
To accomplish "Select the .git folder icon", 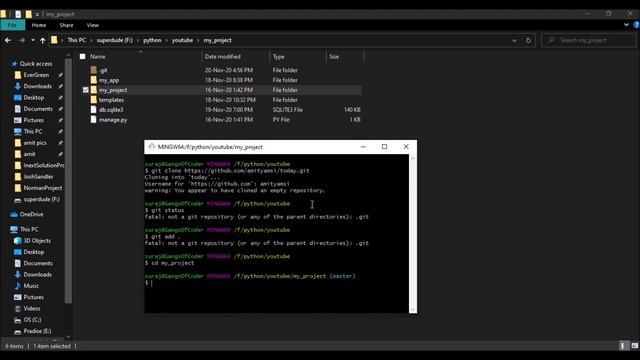I will click(93, 70).
